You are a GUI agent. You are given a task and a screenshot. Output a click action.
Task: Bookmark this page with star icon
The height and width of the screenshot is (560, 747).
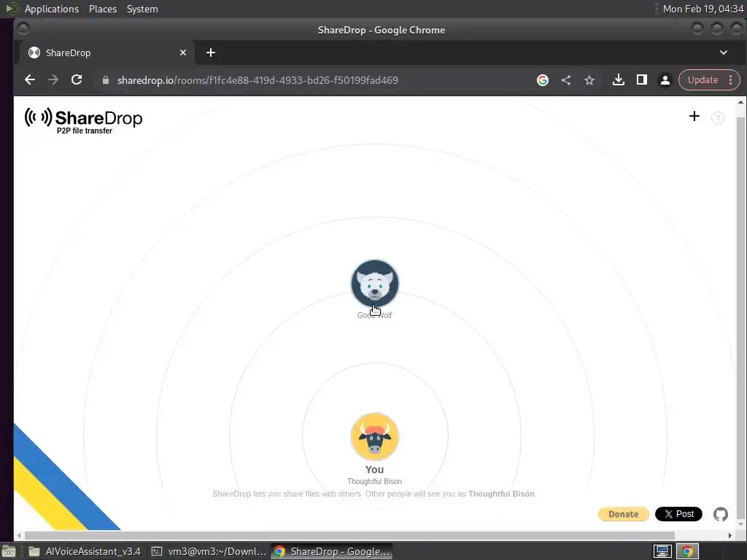coord(589,80)
